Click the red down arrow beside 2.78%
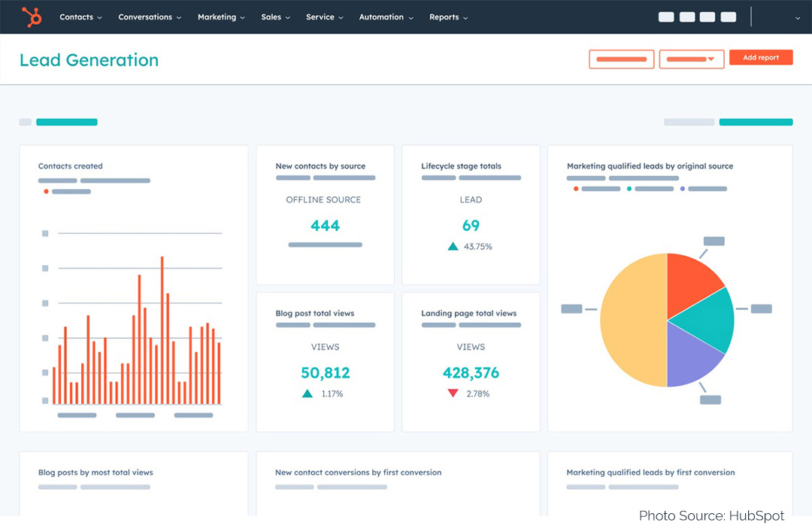This screenshot has width=812, height=532. 452,393
